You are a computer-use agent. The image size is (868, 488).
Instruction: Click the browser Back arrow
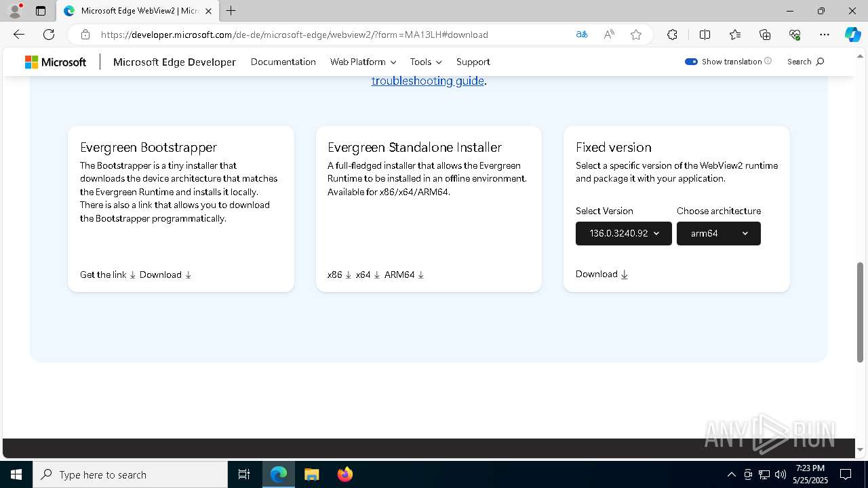(19, 35)
